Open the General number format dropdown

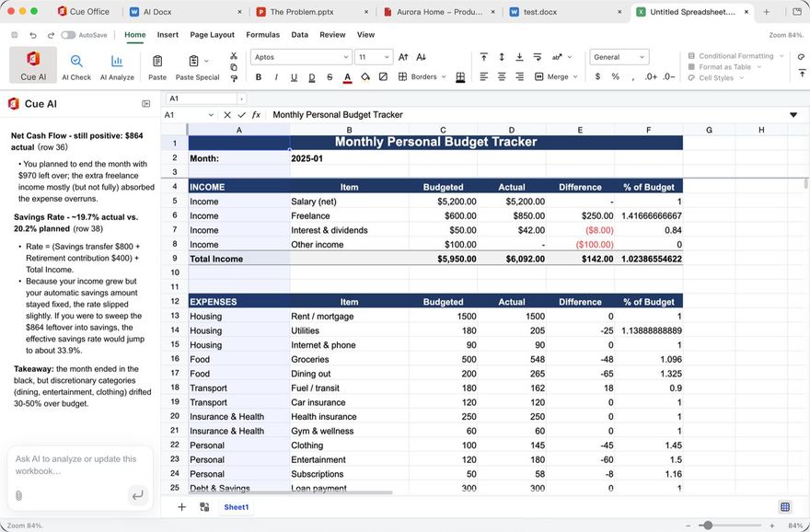619,57
